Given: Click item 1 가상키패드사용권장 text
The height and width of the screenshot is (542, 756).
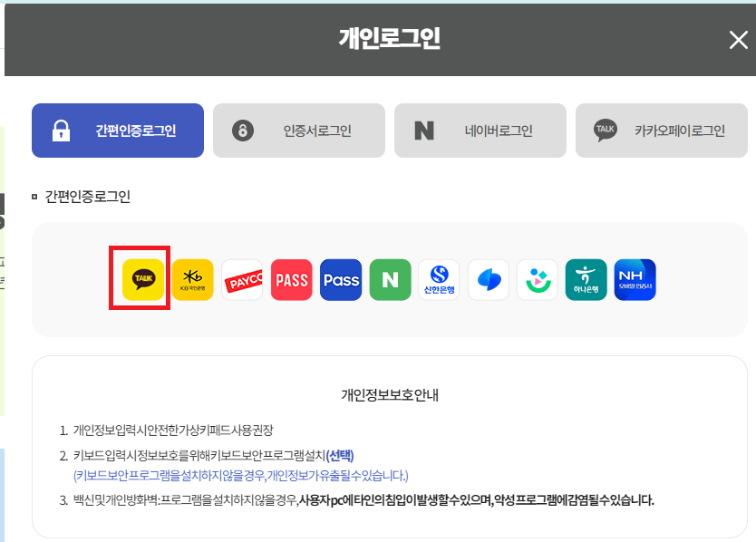Looking at the screenshot, I should click(173, 431).
